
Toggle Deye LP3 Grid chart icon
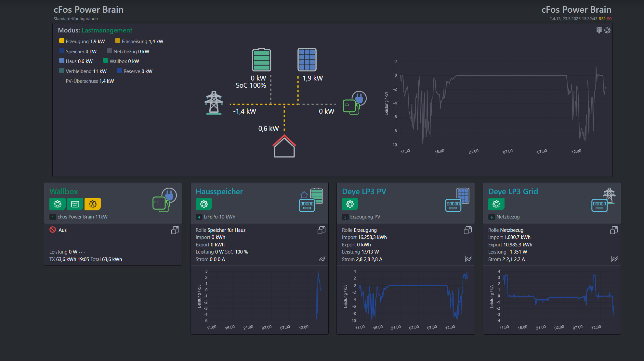click(x=615, y=259)
